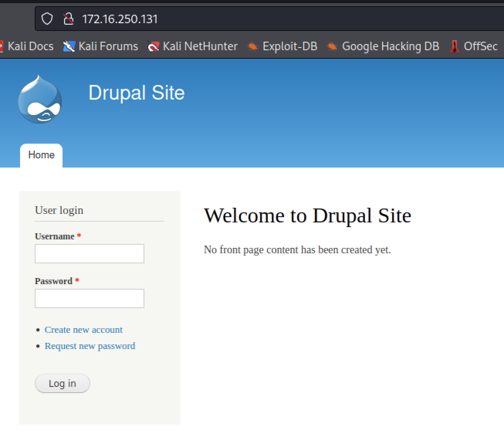Select the Home tab
Screen dimensions: 504x434
(41, 155)
